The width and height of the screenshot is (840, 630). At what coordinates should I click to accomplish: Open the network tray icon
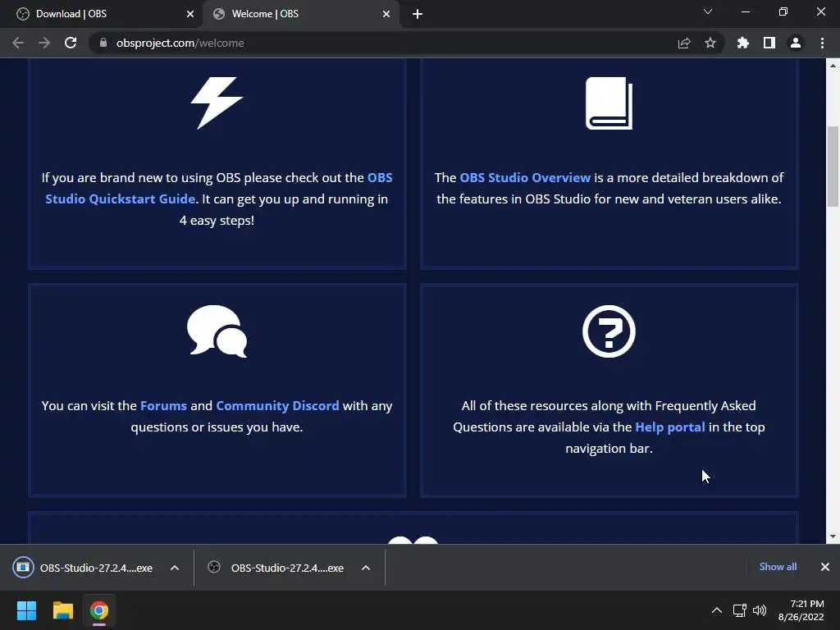click(740, 610)
